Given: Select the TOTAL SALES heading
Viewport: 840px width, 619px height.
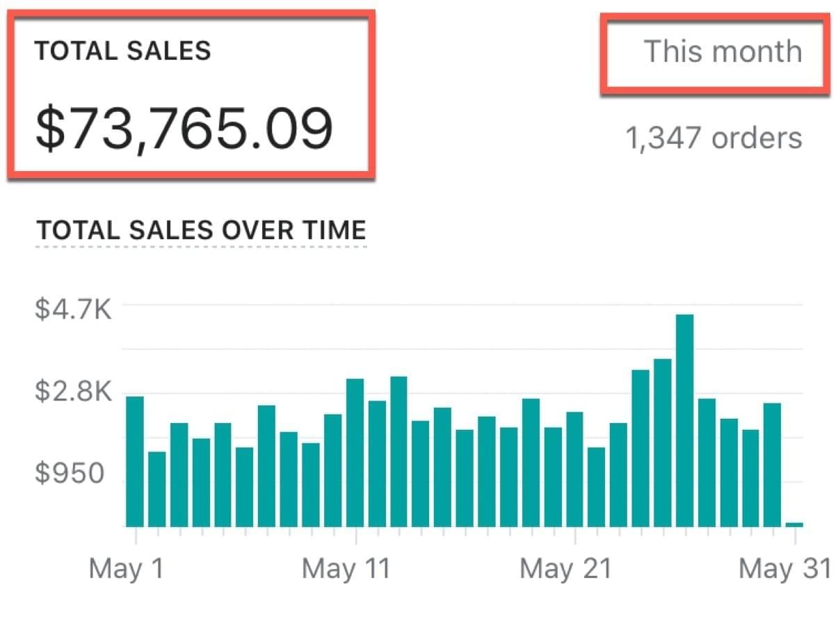Looking at the screenshot, I should point(122,51).
